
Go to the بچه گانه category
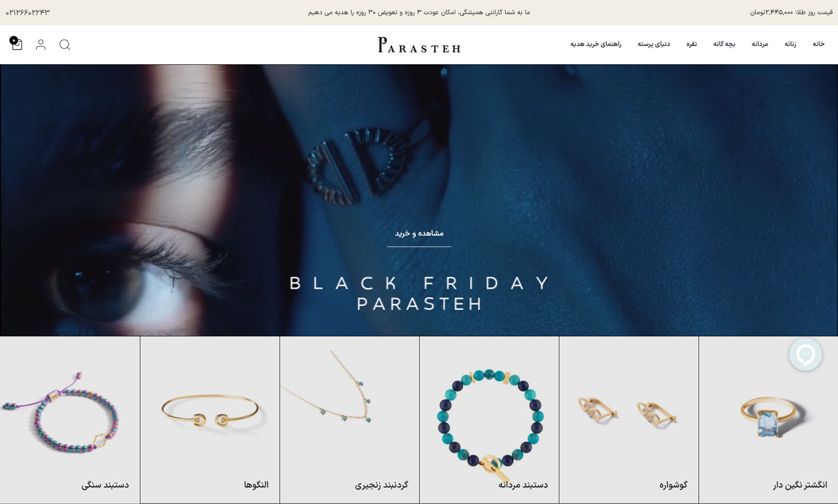[x=724, y=44]
